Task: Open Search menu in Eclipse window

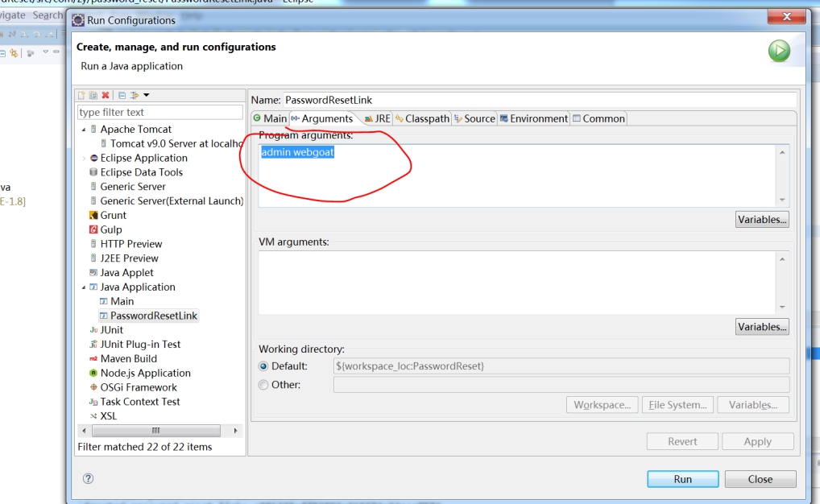Action: [x=48, y=15]
